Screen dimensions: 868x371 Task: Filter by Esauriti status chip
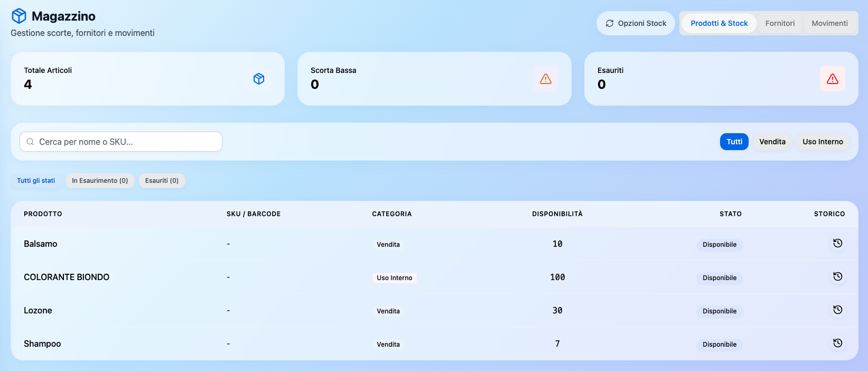[162, 181]
